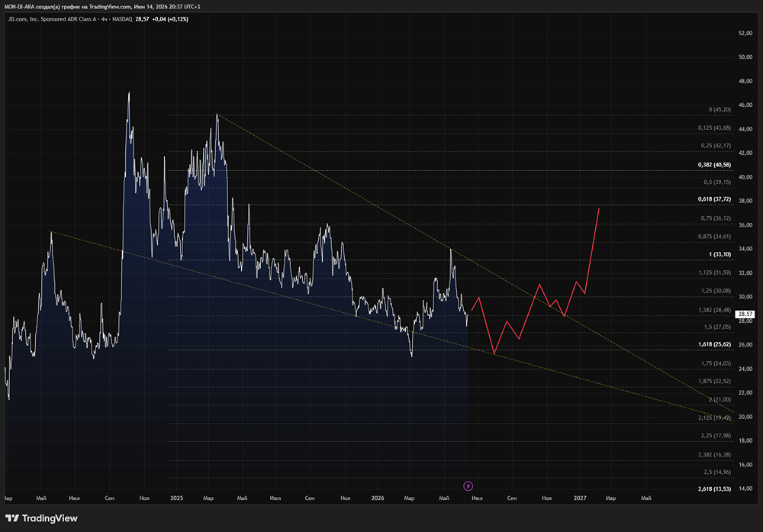This screenshot has width=763, height=532.
Task: Click the 50,00 price axis label
Action: (x=745, y=57)
